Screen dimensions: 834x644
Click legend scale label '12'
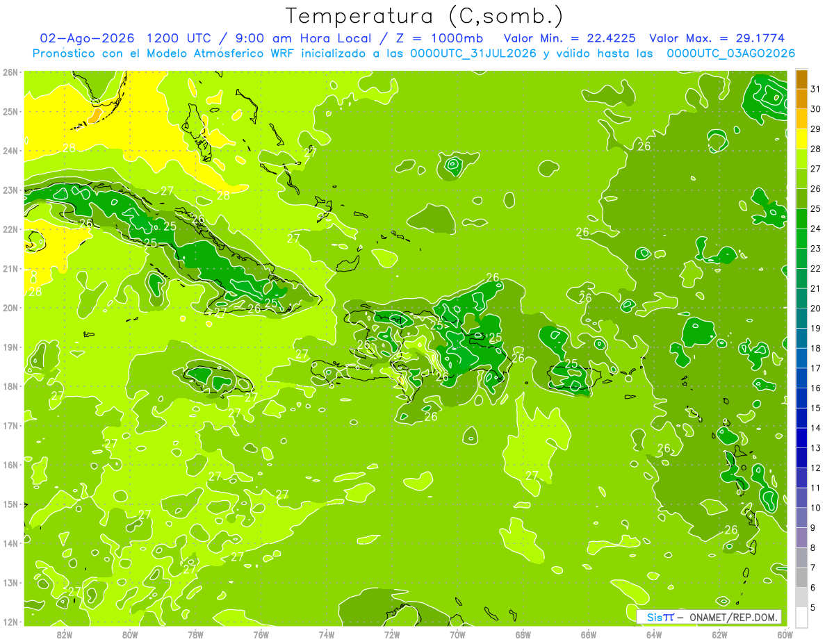tap(816, 468)
